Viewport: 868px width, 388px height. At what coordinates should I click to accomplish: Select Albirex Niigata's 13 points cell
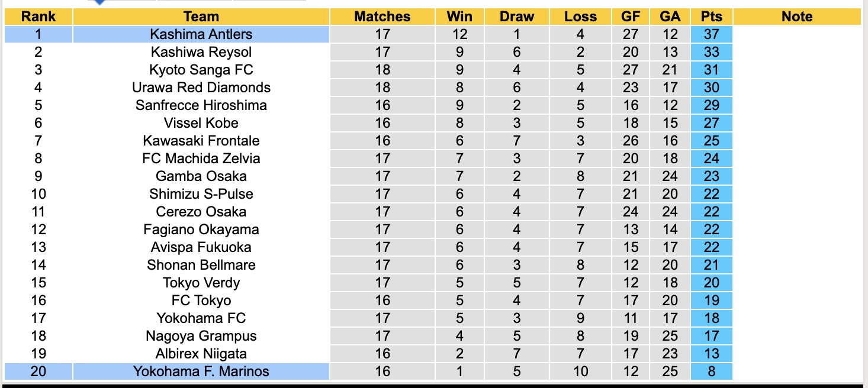coord(711,354)
